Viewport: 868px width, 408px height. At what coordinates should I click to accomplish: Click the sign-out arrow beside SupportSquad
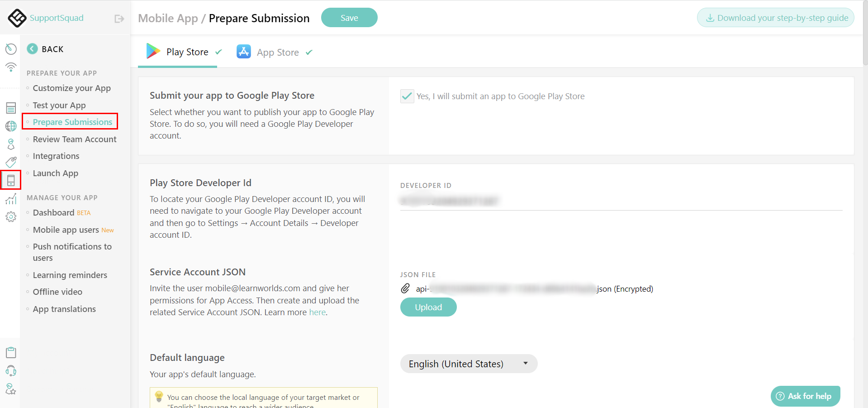tap(119, 19)
